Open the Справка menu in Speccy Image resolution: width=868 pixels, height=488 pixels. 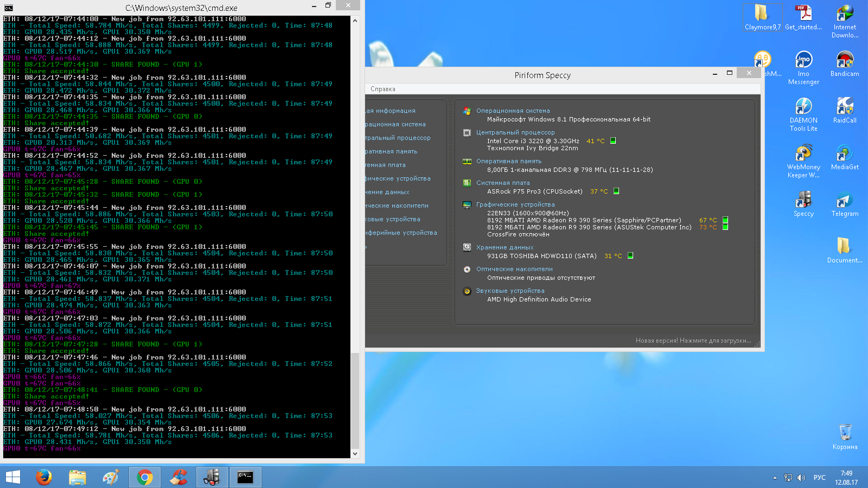(382, 89)
